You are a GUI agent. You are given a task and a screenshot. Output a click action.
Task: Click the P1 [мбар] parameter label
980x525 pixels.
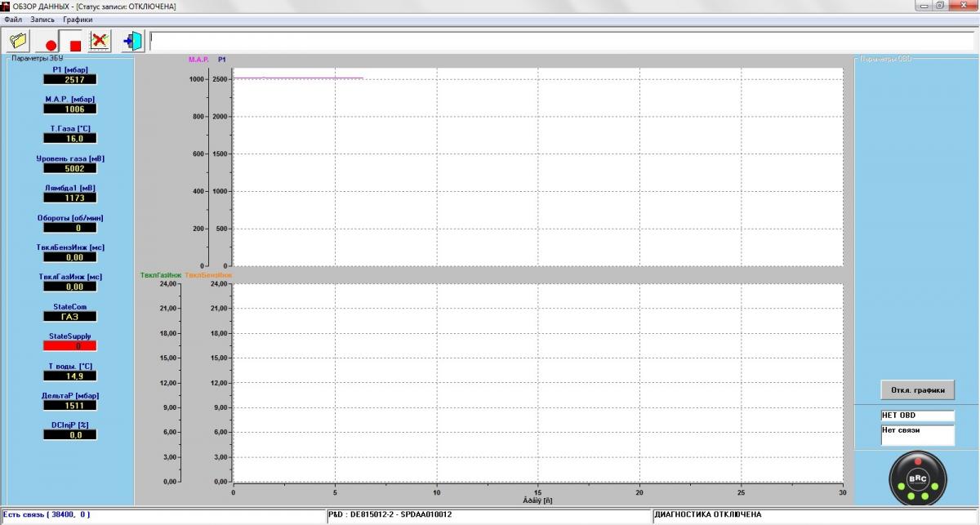(x=69, y=69)
